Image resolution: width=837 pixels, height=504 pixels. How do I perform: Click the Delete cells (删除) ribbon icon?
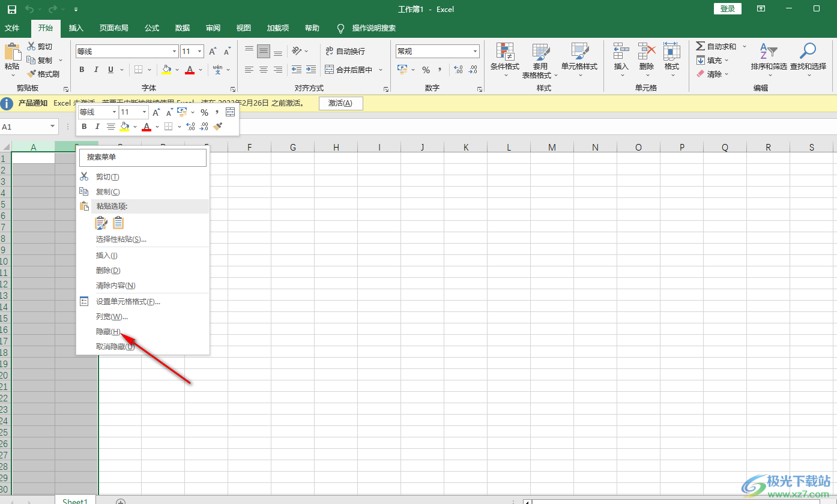[646, 52]
